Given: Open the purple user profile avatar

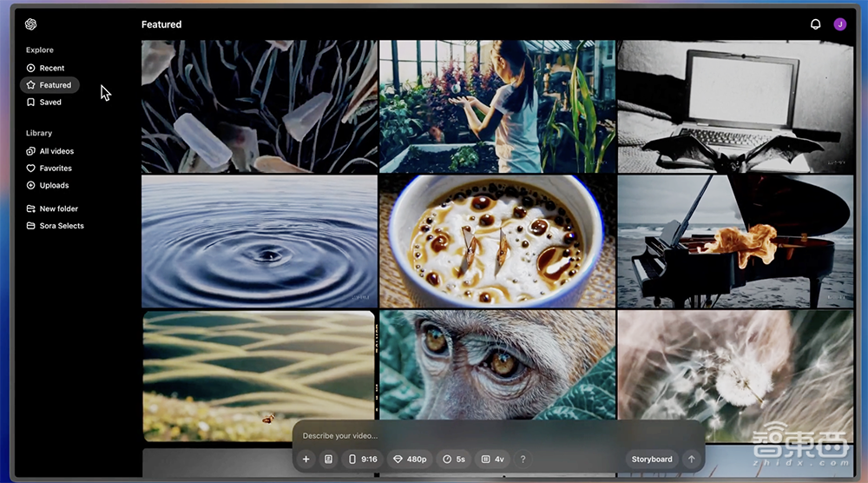Looking at the screenshot, I should [839, 24].
